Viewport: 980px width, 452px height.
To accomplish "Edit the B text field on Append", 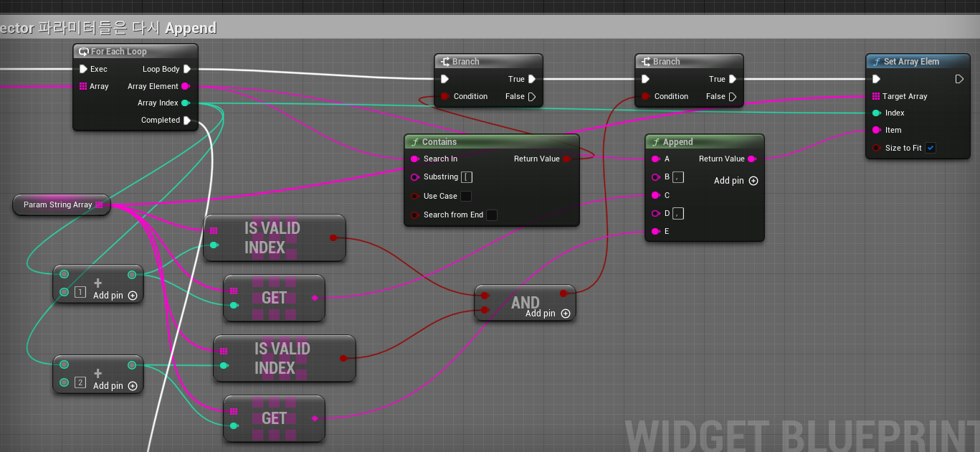I will 678,177.
